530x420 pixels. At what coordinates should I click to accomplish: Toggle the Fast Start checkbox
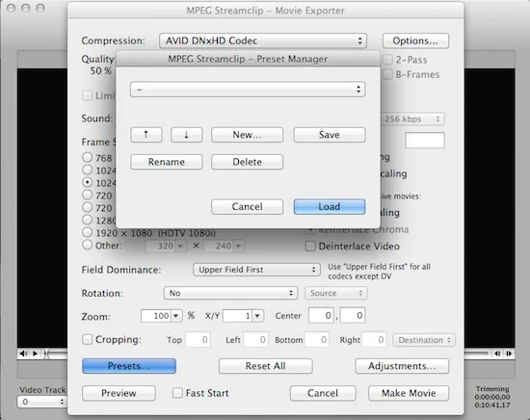tap(177, 393)
